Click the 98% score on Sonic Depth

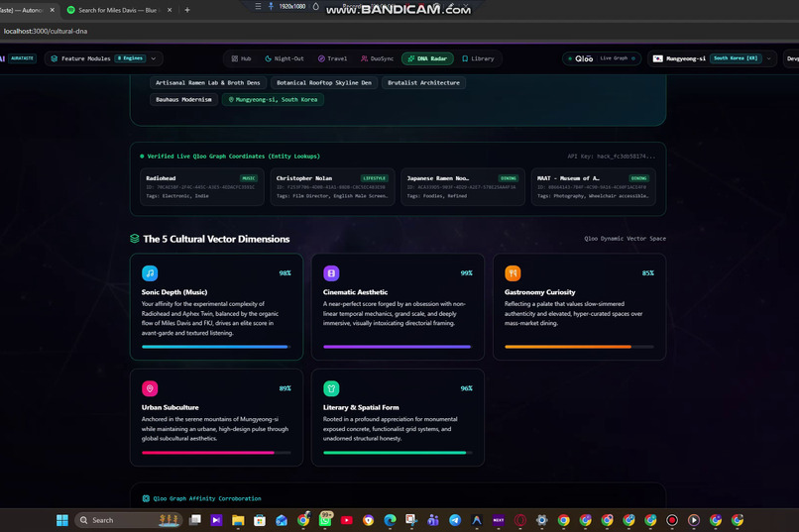(x=285, y=272)
